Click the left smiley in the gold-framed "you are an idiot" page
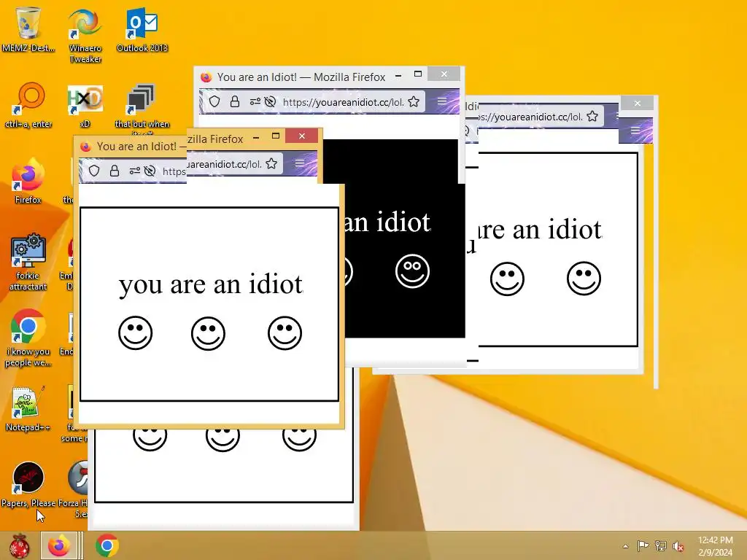This screenshot has width=747, height=560. (135, 332)
